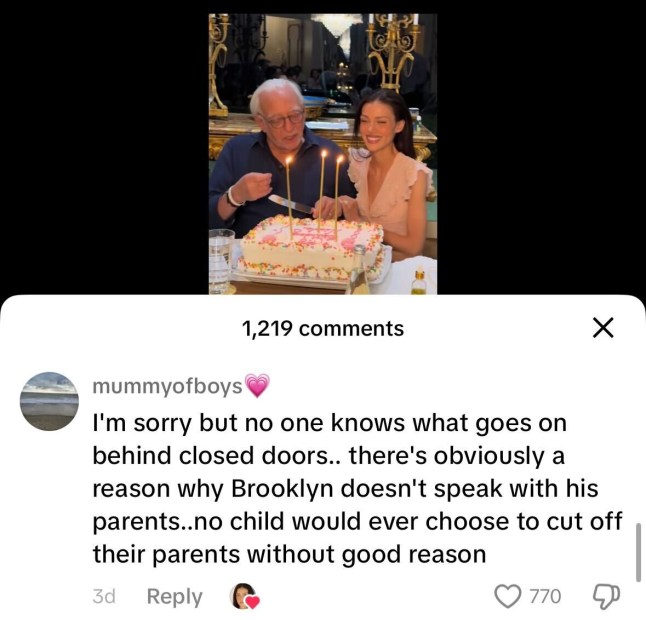This screenshot has width=646, height=620.
Task: Dislike the comment with the thumbs-down icon
Action: click(x=606, y=597)
